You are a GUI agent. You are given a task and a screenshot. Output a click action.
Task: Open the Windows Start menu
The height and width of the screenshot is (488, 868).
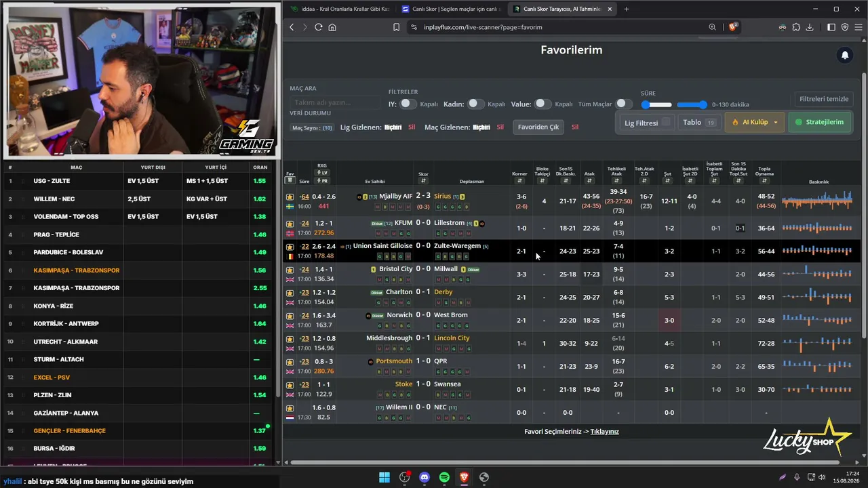pos(384,477)
